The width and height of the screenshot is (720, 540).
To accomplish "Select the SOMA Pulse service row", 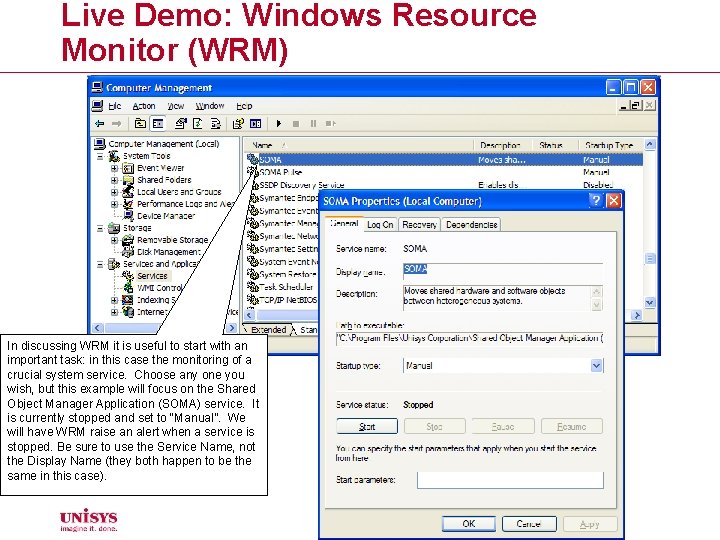I will point(444,172).
